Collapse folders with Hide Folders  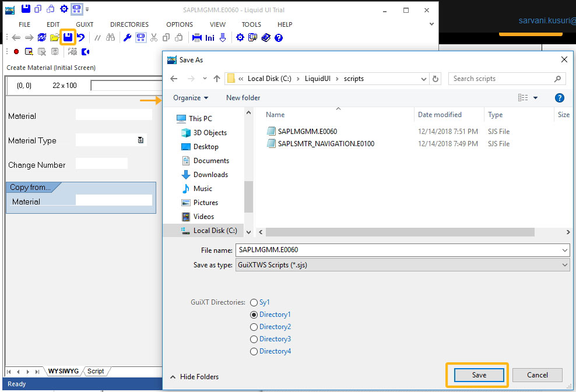pyautogui.click(x=194, y=377)
